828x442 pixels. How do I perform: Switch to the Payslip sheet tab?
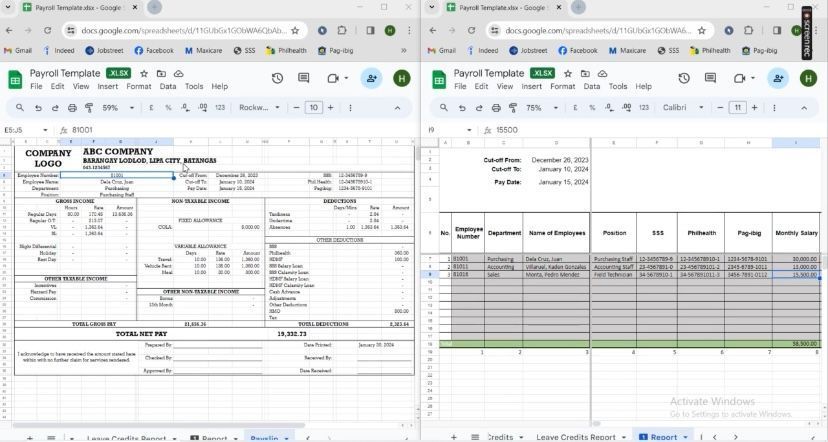click(x=264, y=437)
